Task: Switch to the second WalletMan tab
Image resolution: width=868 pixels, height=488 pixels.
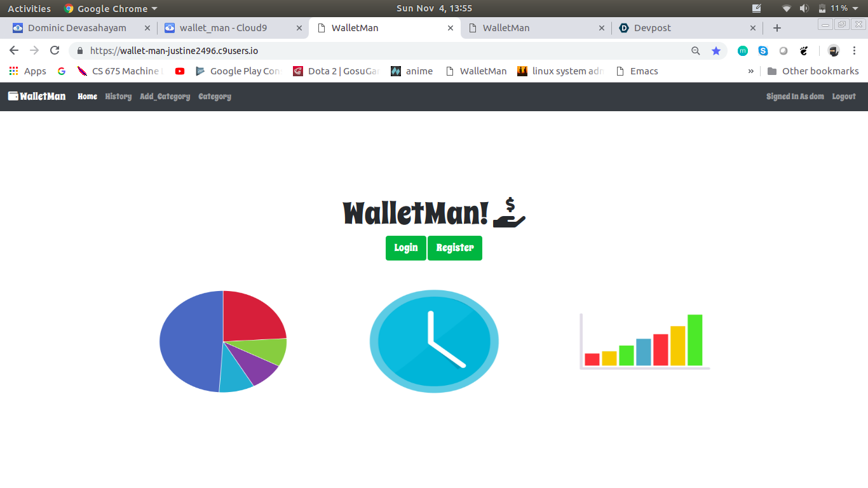Action: (x=536, y=28)
